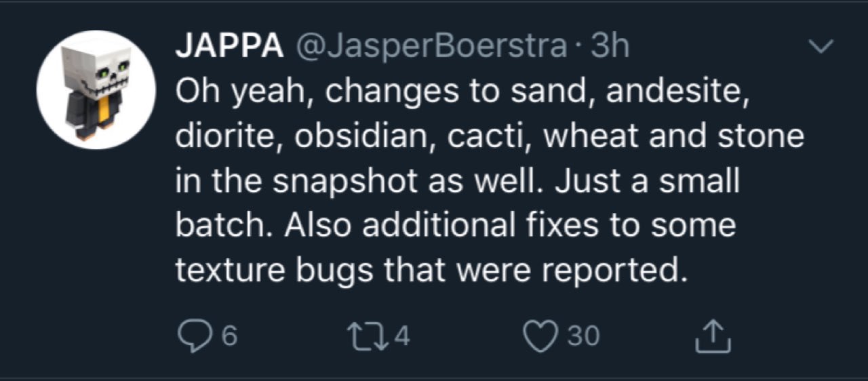Click "Just a small" in the tweet

[x=648, y=182]
